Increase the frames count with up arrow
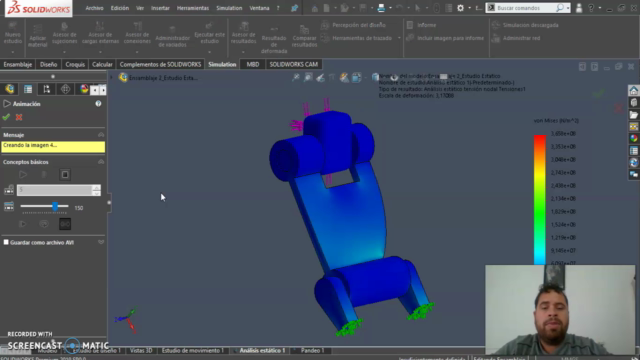This screenshot has height=360, width=640. pos(96,187)
